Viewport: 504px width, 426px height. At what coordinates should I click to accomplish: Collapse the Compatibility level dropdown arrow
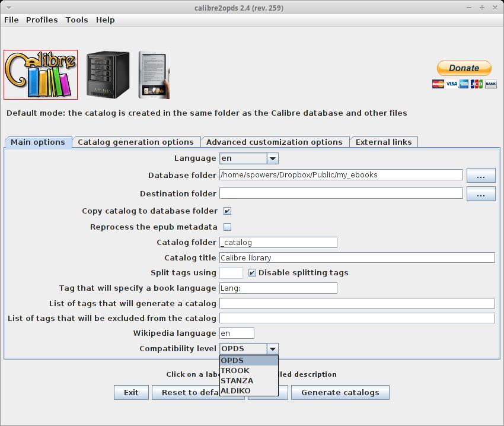[x=272, y=349]
